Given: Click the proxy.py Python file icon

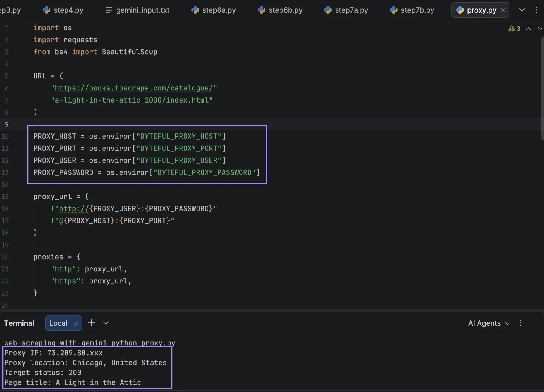Looking at the screenshot, I should pyautogui.click(x=460, y=10).
